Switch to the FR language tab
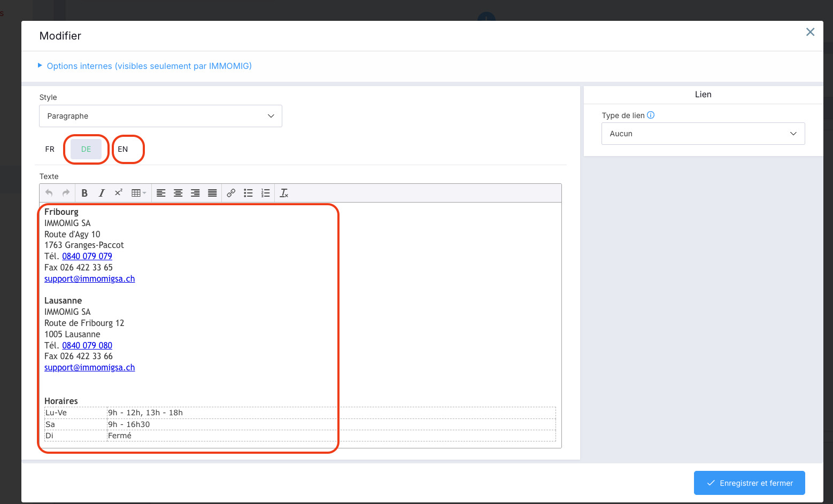The height and width of the screenshot is (504, 833). click(x=50, y=149)
